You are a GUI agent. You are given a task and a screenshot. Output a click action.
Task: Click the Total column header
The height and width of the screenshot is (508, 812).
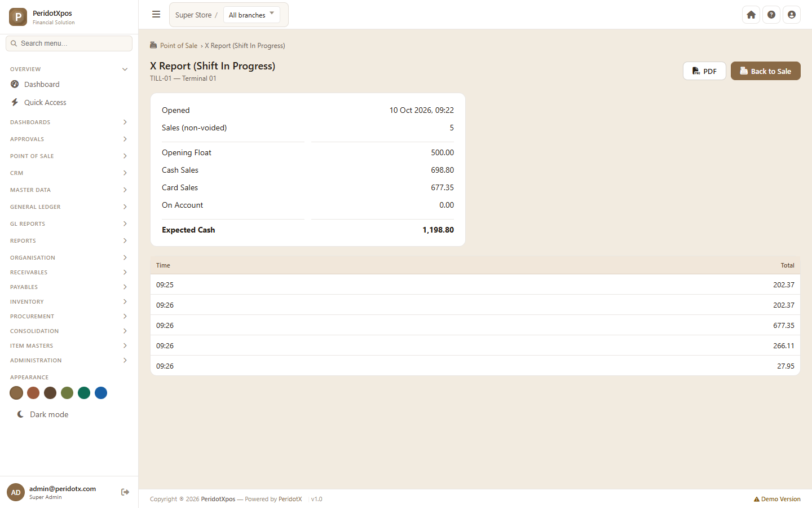coord(787,265)
